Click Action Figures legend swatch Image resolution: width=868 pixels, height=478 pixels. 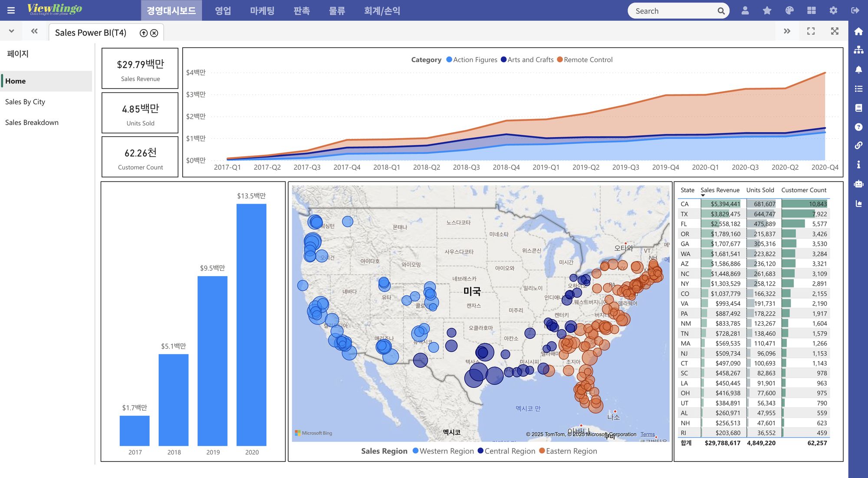coord(449,59)
